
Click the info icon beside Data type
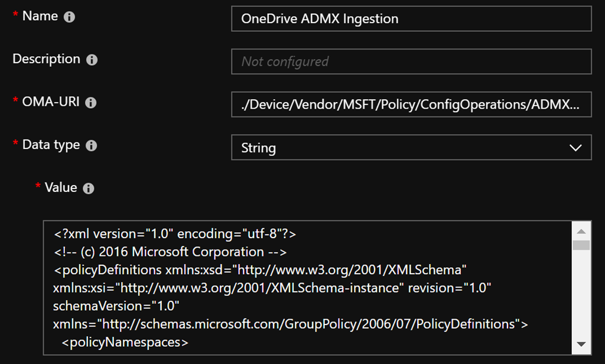(x=92, y=145)
